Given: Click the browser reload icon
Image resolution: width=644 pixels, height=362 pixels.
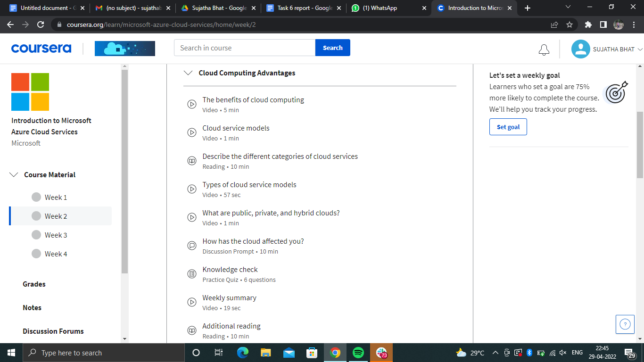Looking at the screenshot, I should pos(41,25).
